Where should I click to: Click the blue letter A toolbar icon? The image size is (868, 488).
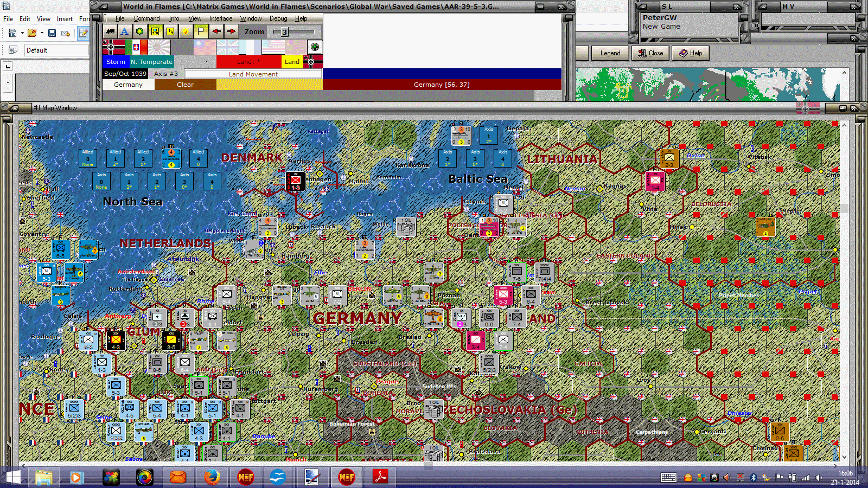(125, 31)
